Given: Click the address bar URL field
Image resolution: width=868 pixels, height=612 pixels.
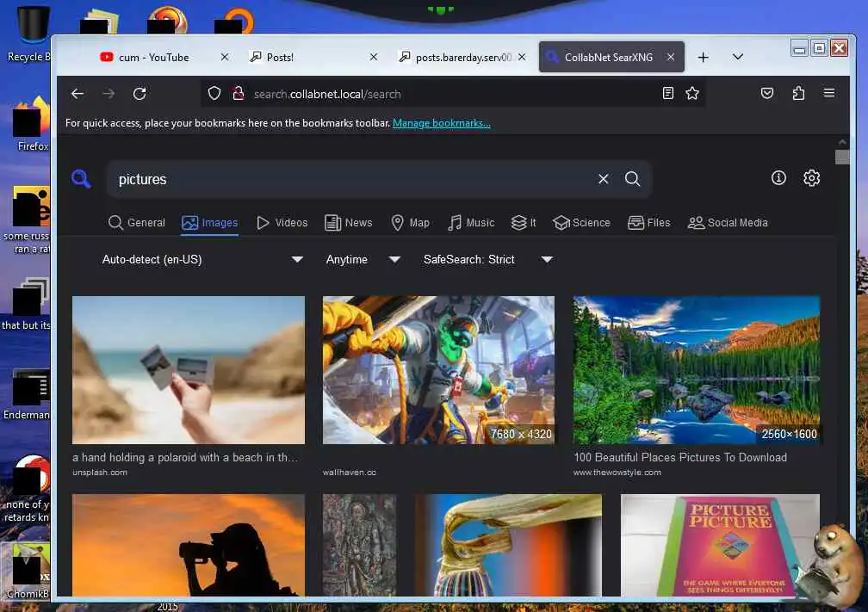Looking at the screenshot, I should click(454, 94).
